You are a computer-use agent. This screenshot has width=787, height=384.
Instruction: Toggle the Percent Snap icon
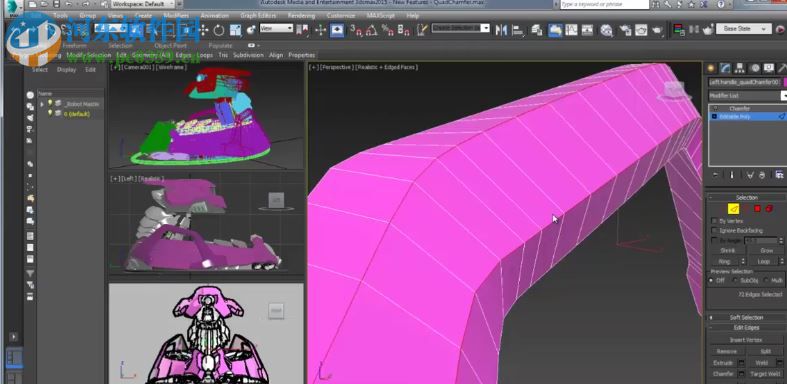pyautogui.click(x=387, y=30)
